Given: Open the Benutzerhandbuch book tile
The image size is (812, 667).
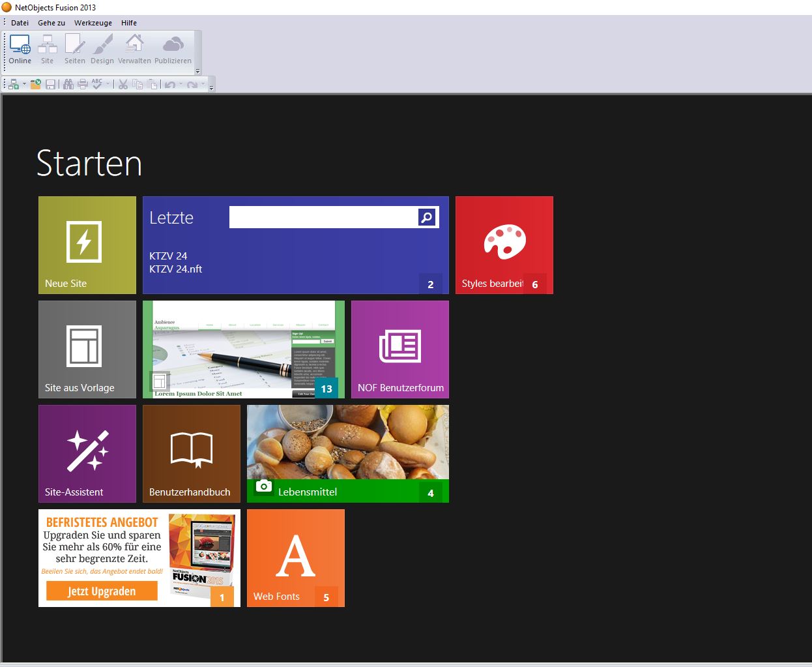Looking at the screenshot, I should coord(191,454).
